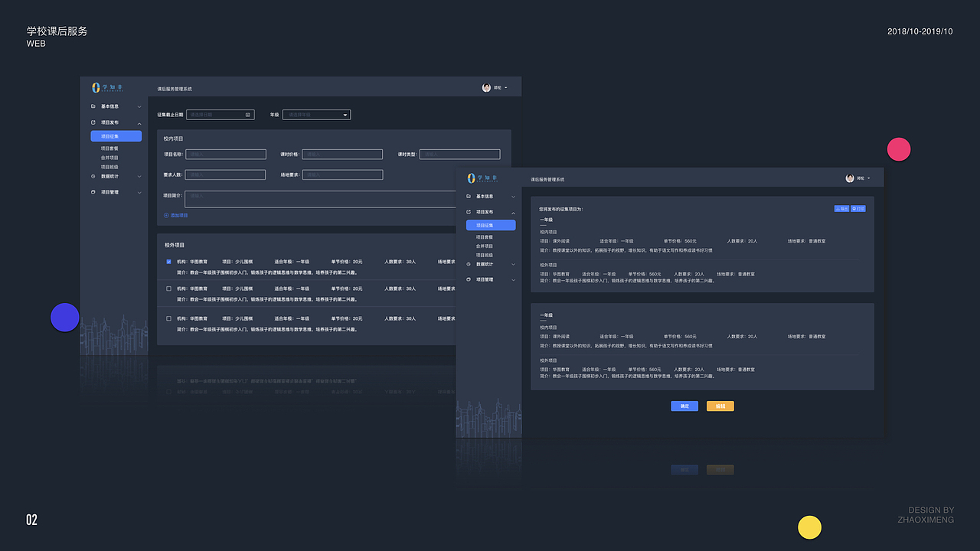Select 项目征集 in the back window sidebar
The image size is (980, 551).
(x=116, y=136)
